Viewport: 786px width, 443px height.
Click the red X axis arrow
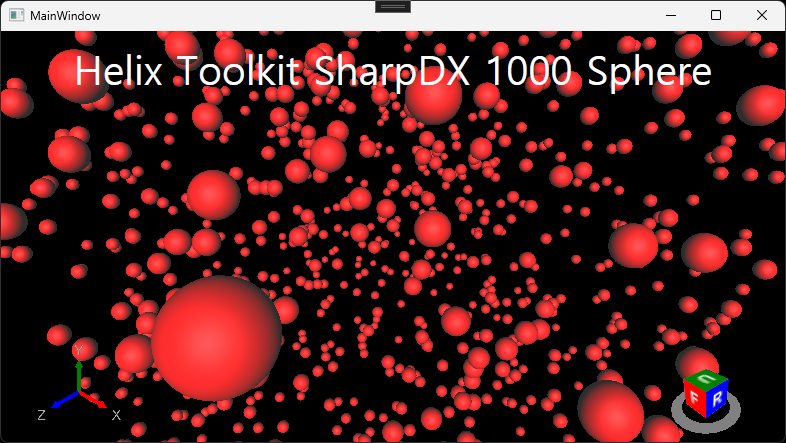(93, 399)
